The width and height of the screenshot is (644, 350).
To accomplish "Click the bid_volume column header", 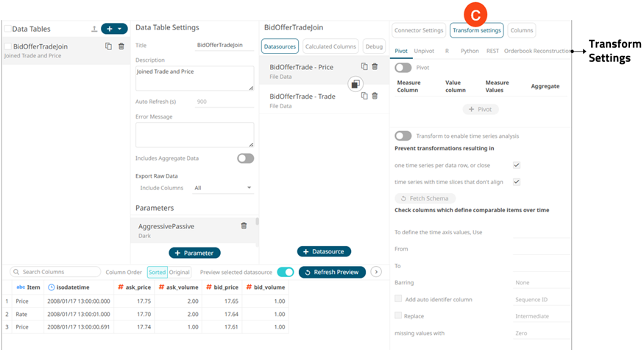I will [265, 287].
